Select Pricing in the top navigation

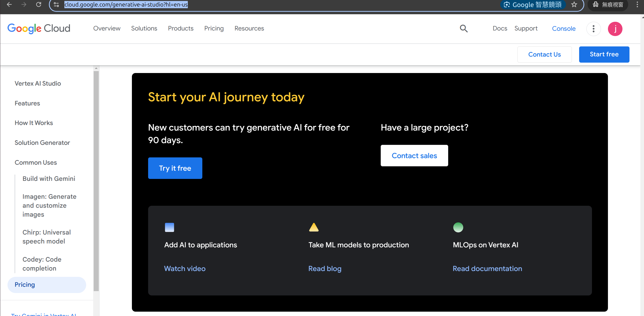pos(214,29)
